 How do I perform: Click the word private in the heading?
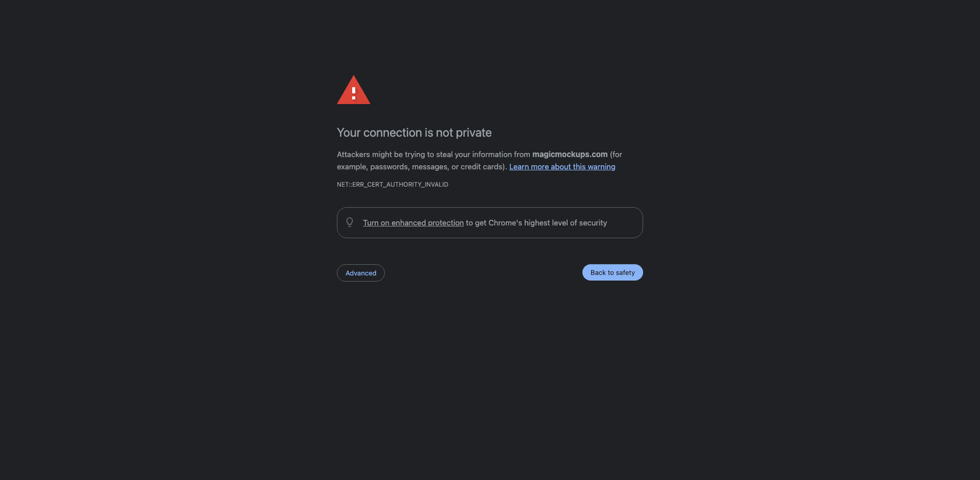tap(473, 133)
